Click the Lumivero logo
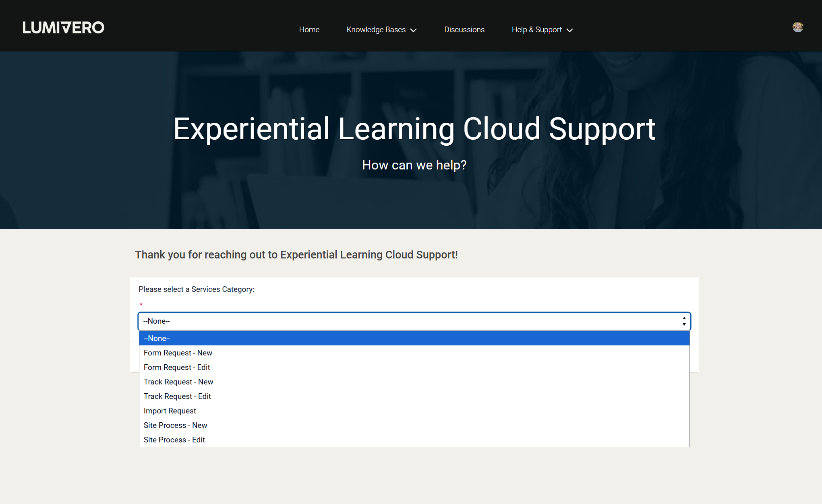This screenshot has width=822, height=504. [64, 27]
